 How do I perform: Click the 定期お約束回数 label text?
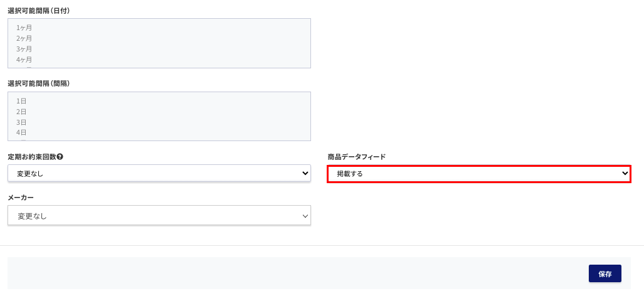[31, 157]
